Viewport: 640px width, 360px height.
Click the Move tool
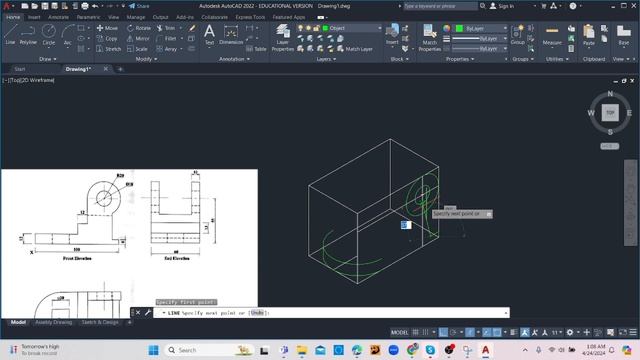(107, 28)
